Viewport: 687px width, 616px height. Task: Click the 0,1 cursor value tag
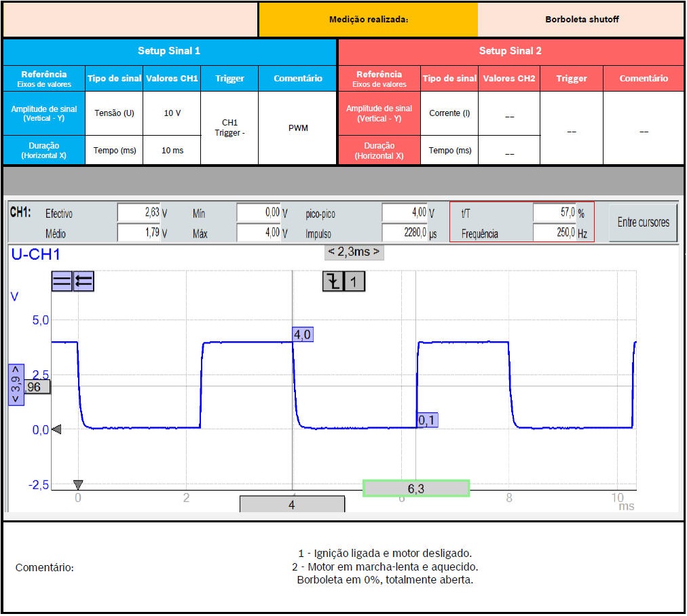pyautogui.click(x=426, y=421)
